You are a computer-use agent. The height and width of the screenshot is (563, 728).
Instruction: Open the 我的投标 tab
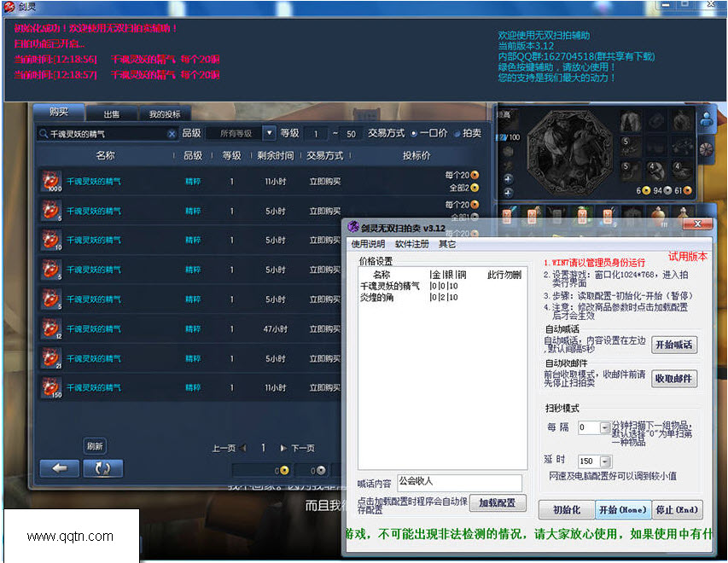click(x=165, y=114)
